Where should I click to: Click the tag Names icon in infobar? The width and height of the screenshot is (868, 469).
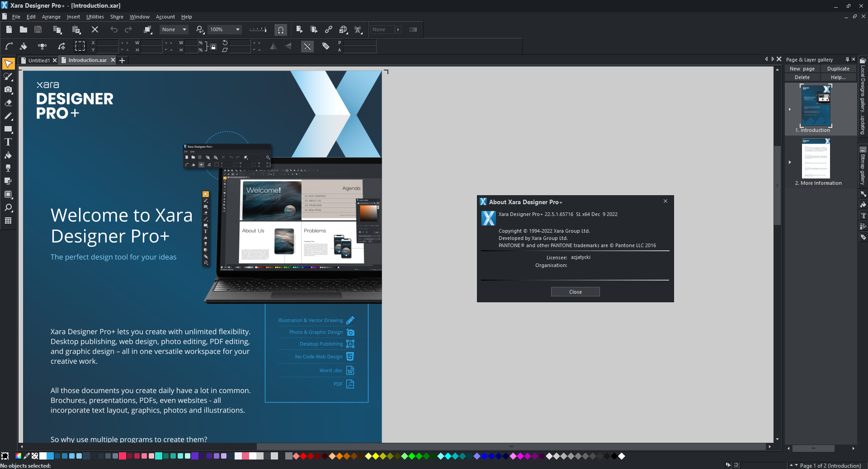pos(326,46)
